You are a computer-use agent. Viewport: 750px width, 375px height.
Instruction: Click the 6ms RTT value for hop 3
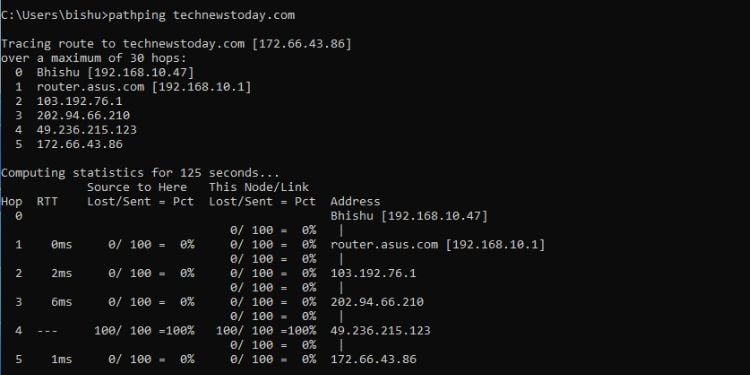click(62, 302)
